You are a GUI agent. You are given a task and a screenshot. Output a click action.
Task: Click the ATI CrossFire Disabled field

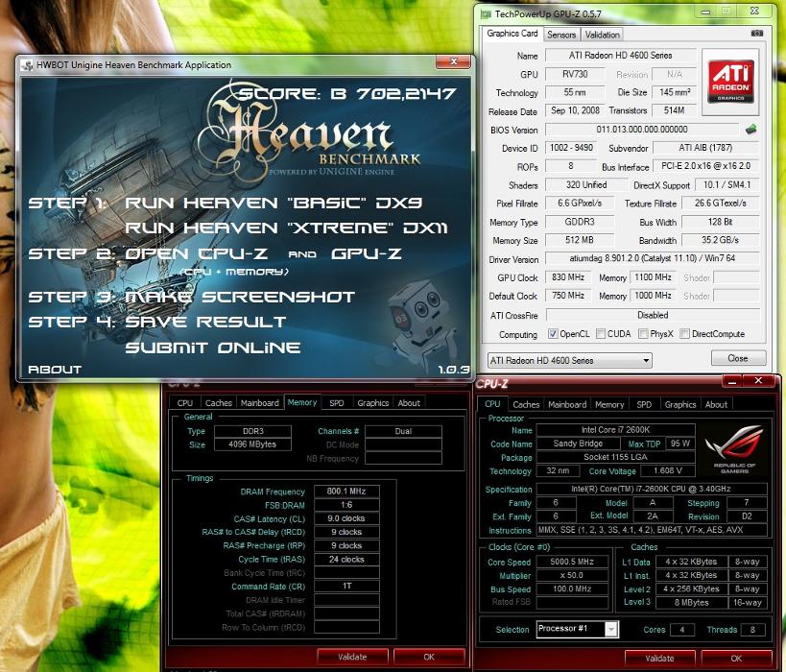click(653, 315)
